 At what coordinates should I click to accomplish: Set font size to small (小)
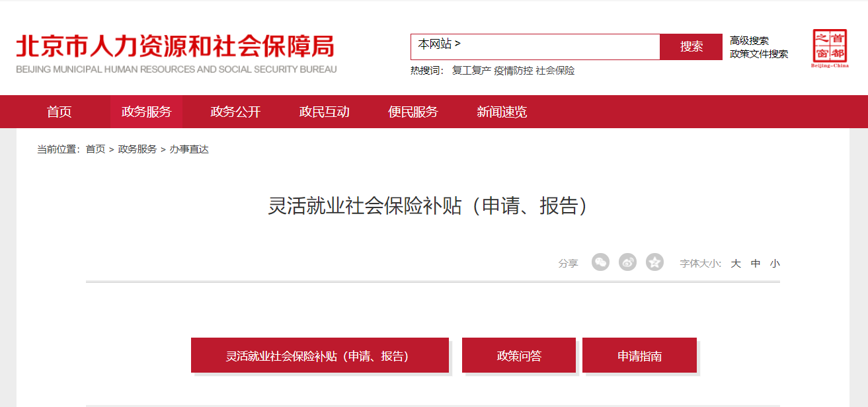(775, 263)
